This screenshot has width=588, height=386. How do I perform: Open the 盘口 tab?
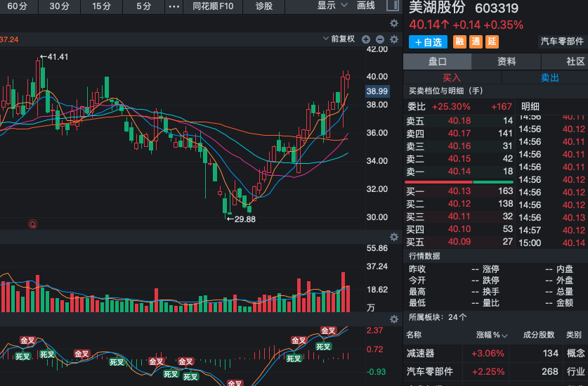[437, 62]
